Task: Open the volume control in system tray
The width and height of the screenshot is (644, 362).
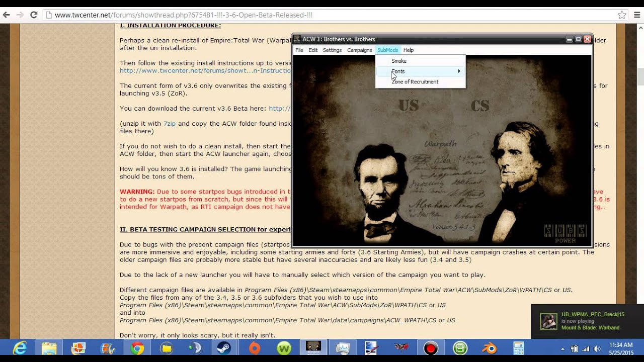Action: [x=597, y=348]
